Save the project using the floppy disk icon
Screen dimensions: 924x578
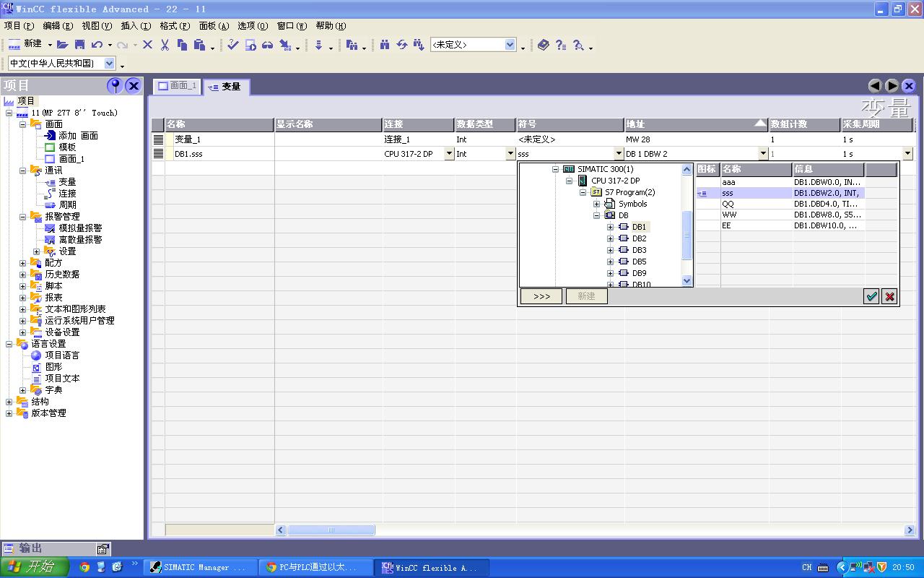point(79,45)
